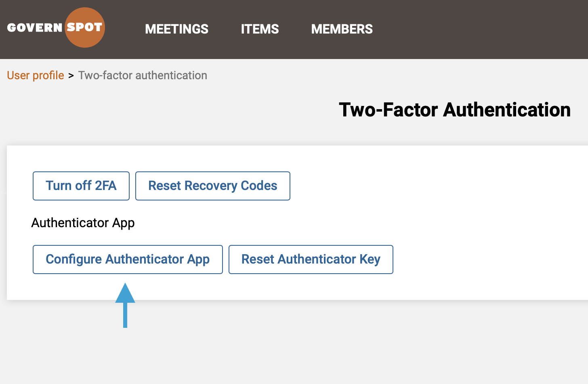Open the Members menu item
Image resolution: width=588 pixels, height=384 pixels.
[342, 29]
